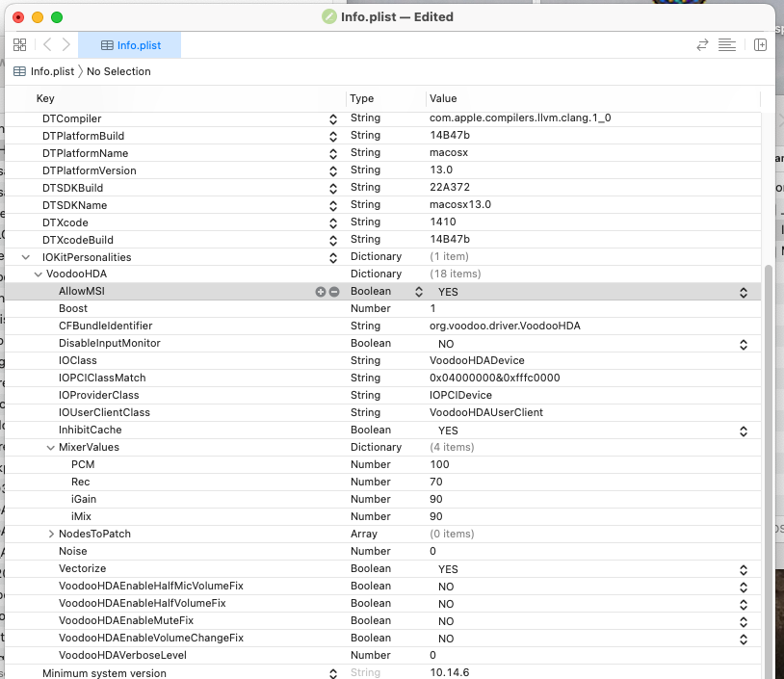The height and width of the screenshot is (679, 784).
Task: Click the Info.plist table icon in the breadcrumb
Action: (x=19, y=71)
